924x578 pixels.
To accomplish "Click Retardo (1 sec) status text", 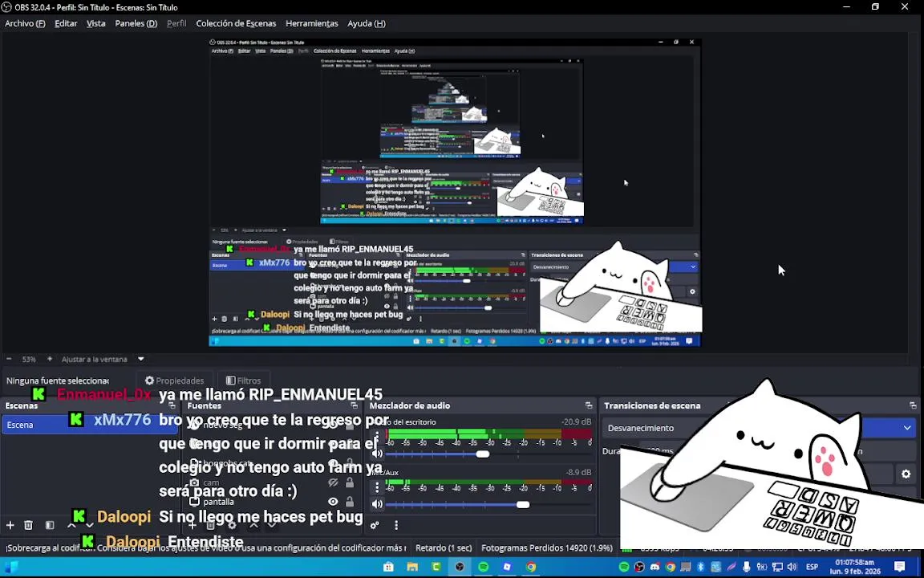I will (444, 548).
